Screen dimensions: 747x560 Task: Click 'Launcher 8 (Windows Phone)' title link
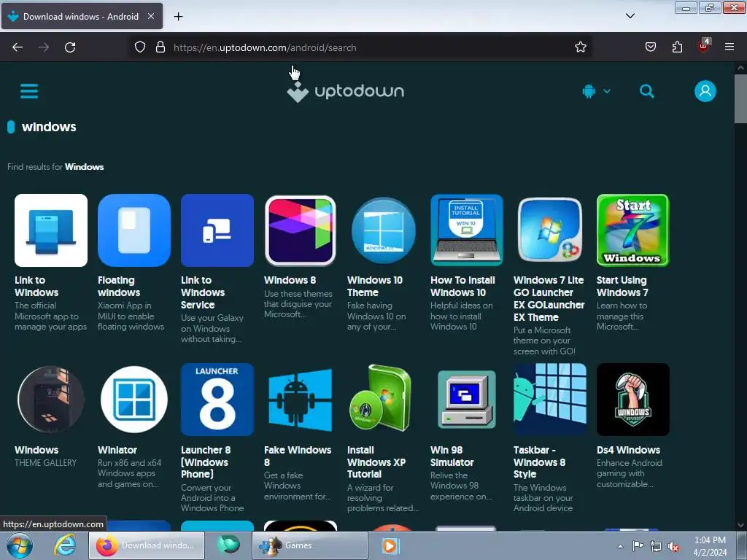click(206, 462)
